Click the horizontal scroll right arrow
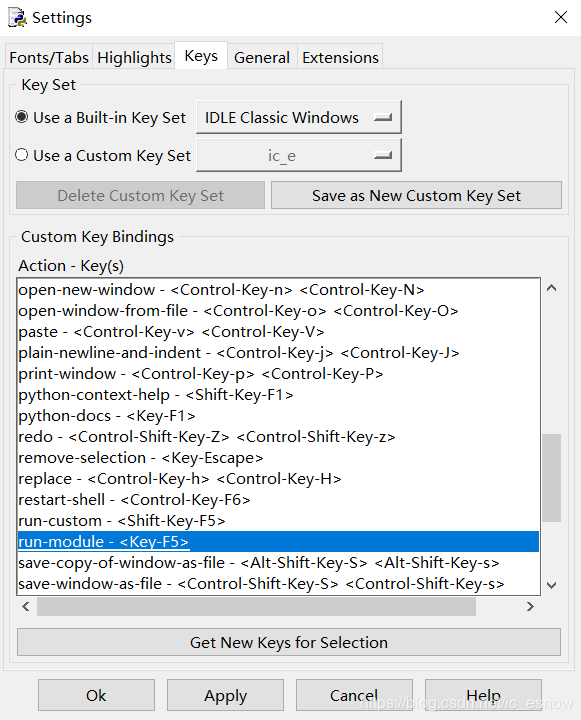This screenshot has width=581, height=720. [530, 607]
